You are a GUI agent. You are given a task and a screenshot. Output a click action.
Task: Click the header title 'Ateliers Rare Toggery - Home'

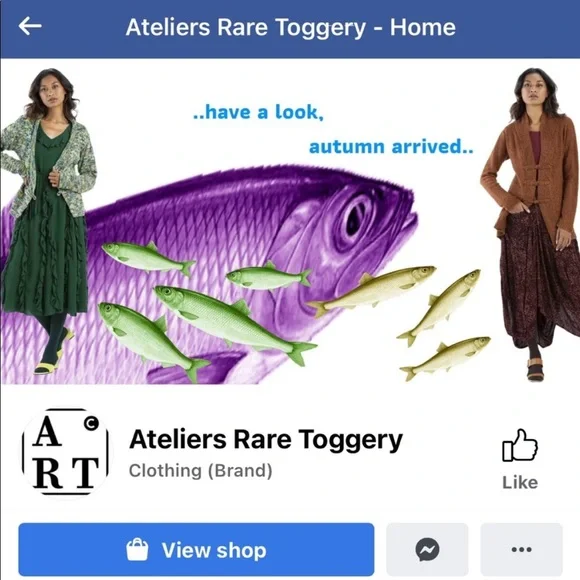(x=290, y=27)
